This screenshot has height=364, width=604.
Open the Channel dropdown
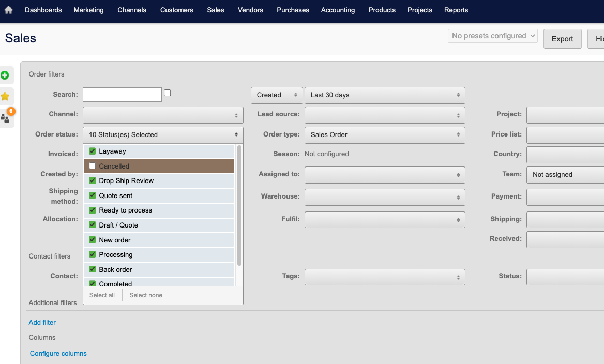162,114
